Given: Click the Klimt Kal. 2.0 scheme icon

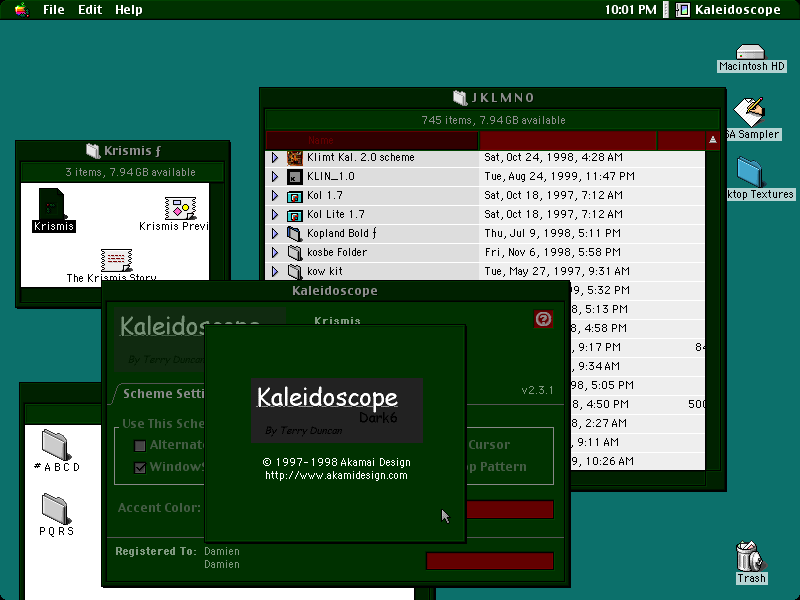Looking at the screenshot, I should tap(294, 158).
